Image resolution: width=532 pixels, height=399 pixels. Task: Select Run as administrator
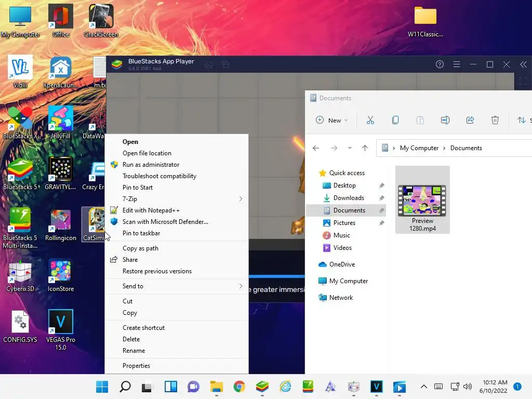[177, 165]
